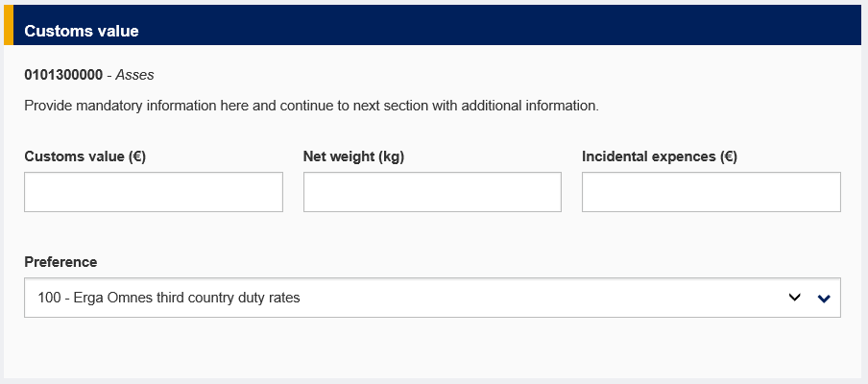The height and width of the screenshot is (384, 868).
Task: Click the Customs value (€) input field
Action: 154,192
